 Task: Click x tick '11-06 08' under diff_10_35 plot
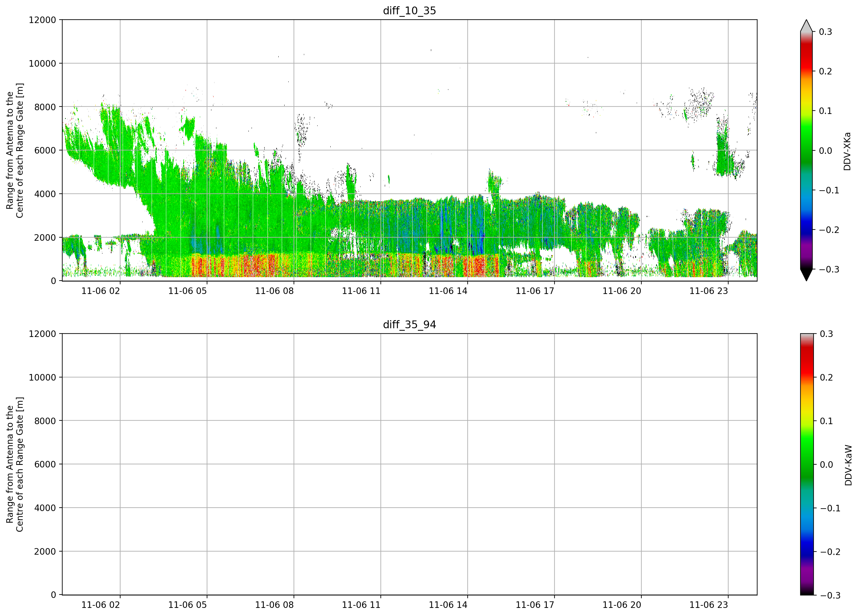(x=274, y=291)
